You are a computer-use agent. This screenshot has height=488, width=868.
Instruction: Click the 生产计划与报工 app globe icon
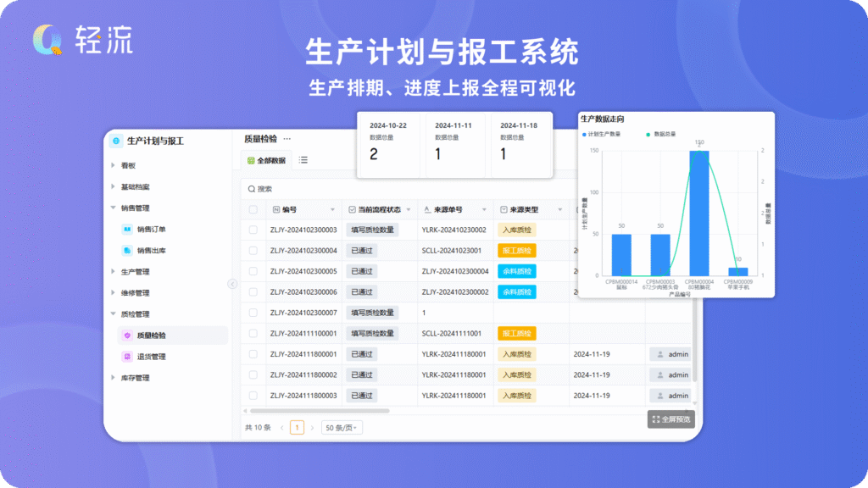(116, 141)
